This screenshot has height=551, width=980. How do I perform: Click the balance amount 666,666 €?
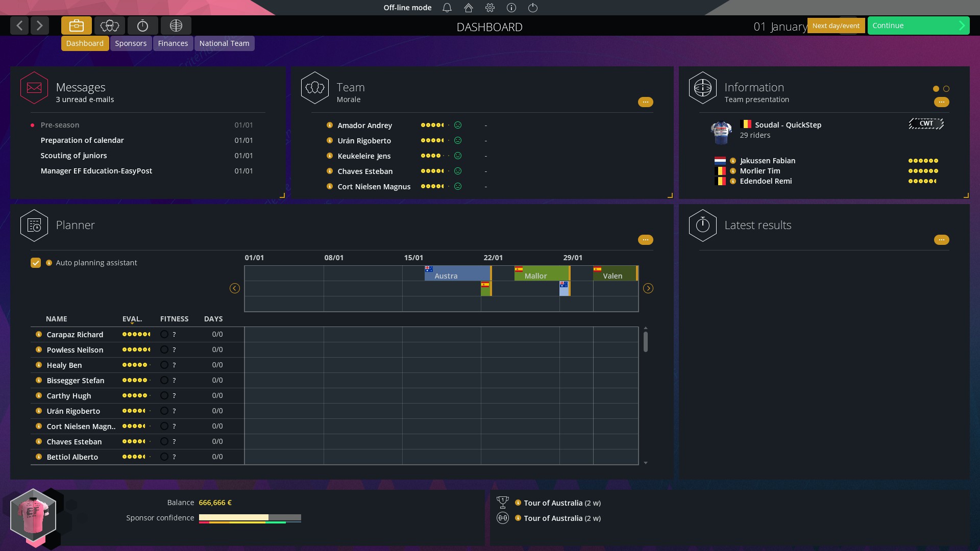point(215,503)
